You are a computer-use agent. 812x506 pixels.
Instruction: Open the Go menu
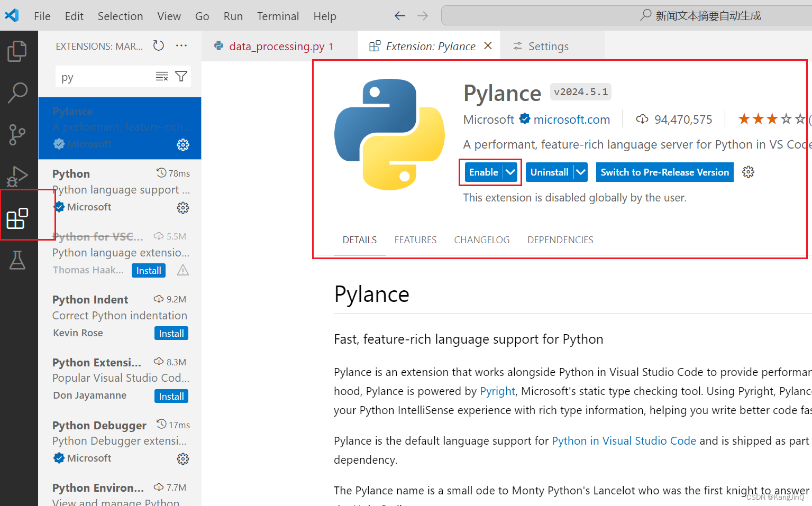click(x=202, y=16)
